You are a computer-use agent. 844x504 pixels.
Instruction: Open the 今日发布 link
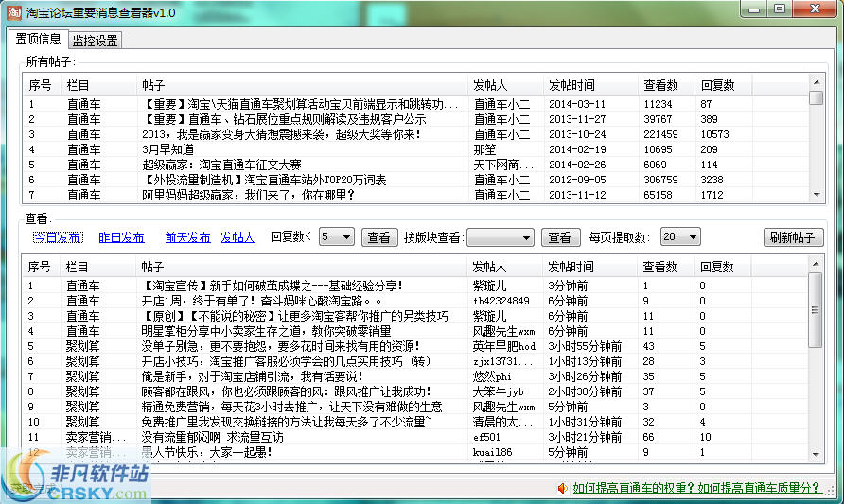point(58,237)
